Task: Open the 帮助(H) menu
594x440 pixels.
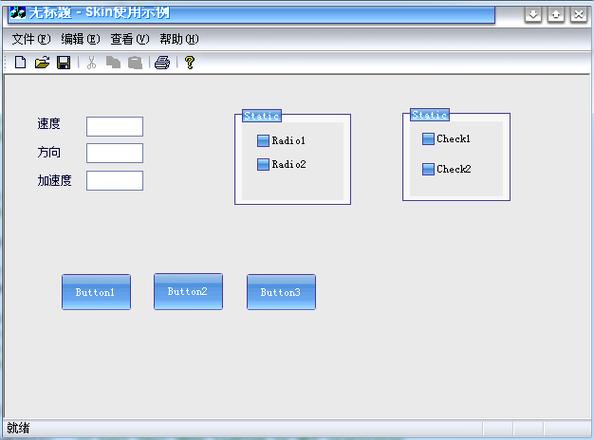Action: pyautogui.click(x=179, y=39)
